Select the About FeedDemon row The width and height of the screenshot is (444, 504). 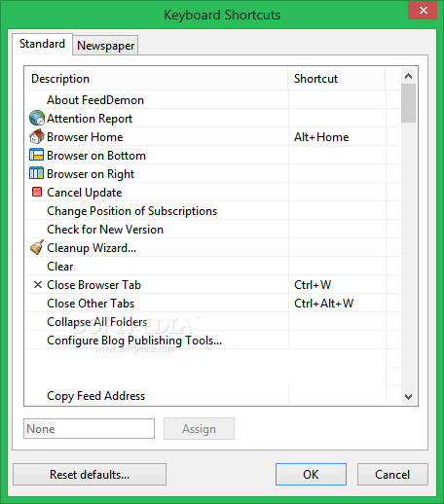pos(213,100)
